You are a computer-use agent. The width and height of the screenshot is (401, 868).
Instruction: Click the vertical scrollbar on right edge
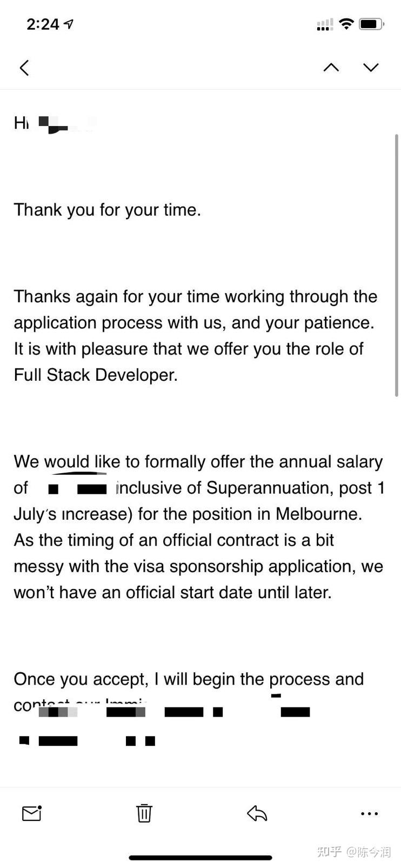397,265
